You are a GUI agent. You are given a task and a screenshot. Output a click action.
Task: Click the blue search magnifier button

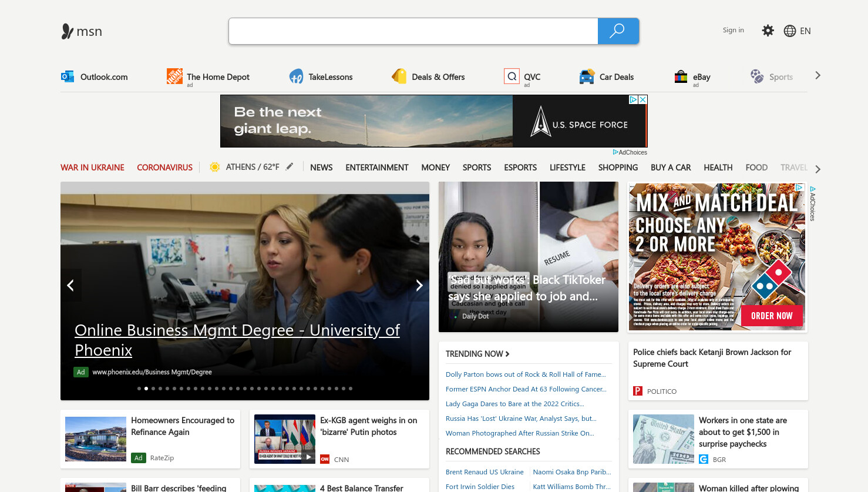point(618,31)
